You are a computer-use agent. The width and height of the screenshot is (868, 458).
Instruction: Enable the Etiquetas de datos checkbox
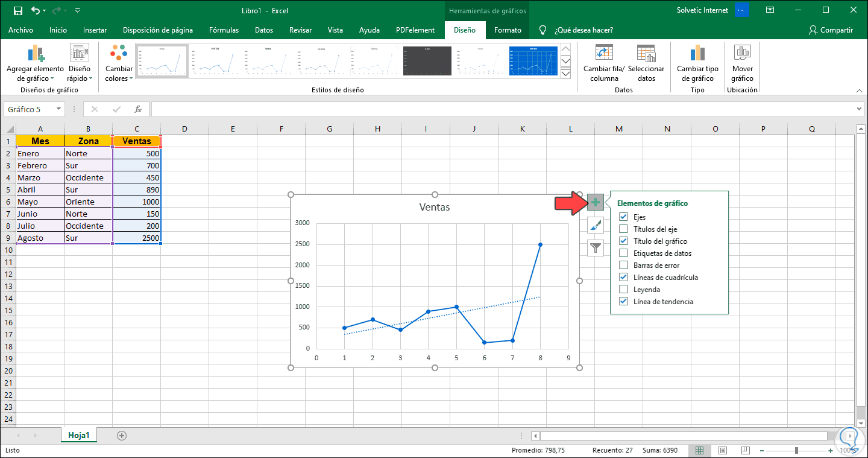coord(623,253)
